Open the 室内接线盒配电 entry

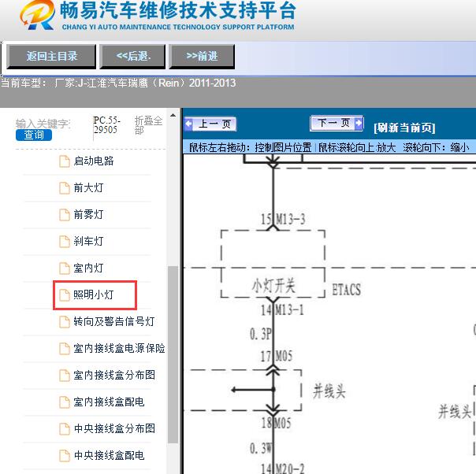click(109, 402)
